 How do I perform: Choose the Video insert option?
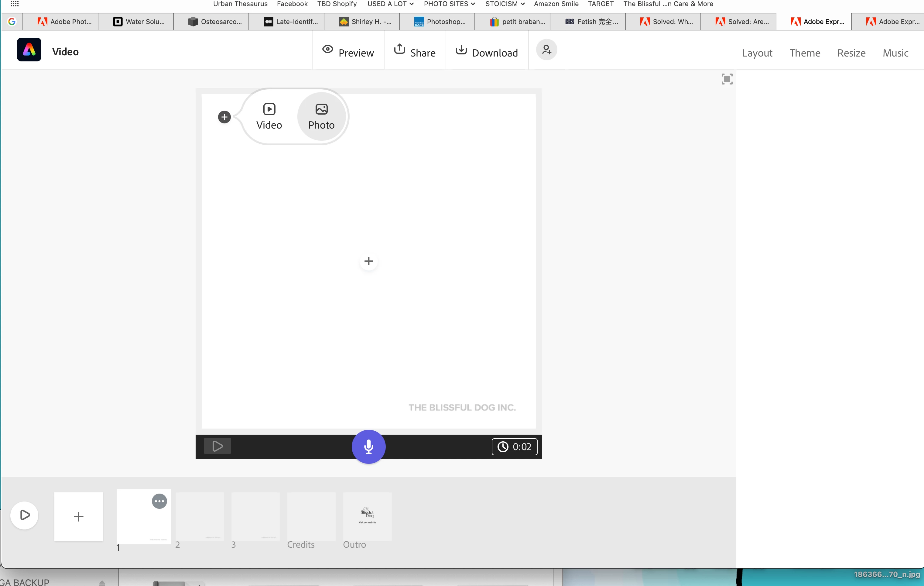[269, 116]
